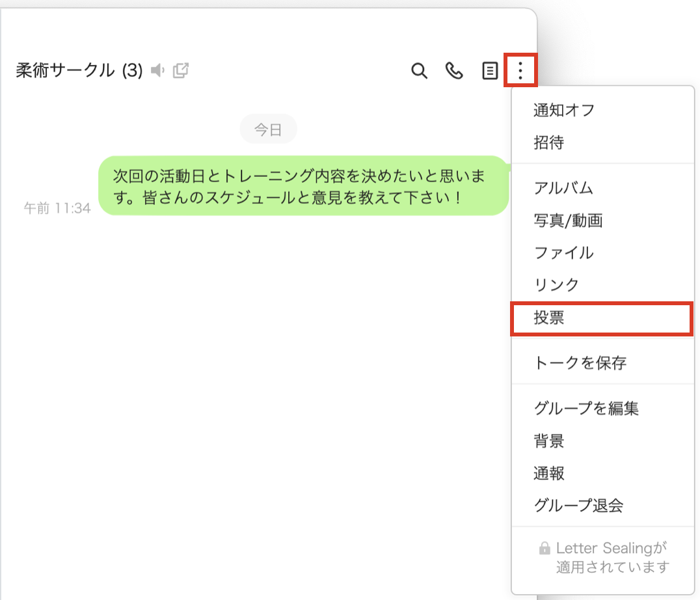
Task: Open the chat search magnifier icon
Action: coord(419,70)
